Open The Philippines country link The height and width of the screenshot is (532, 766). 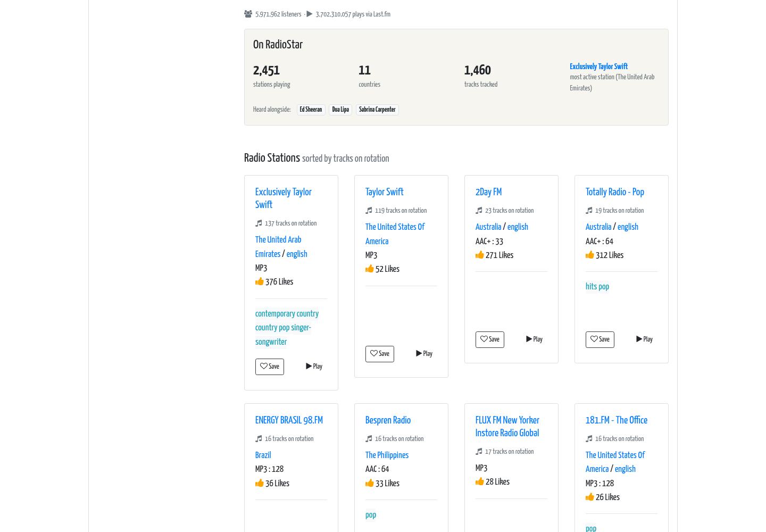tap(387, 455)
